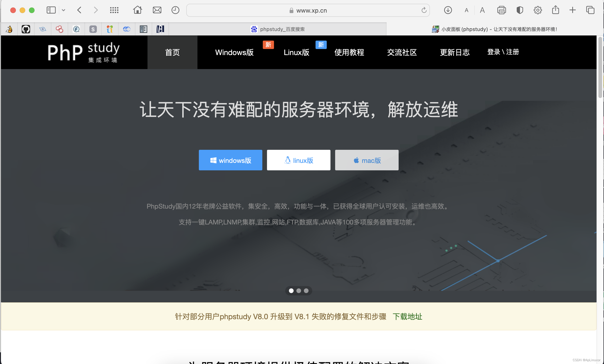Toggle the content blocker shield
Screen dimensions: 604x364
click(x=520, y=10)
